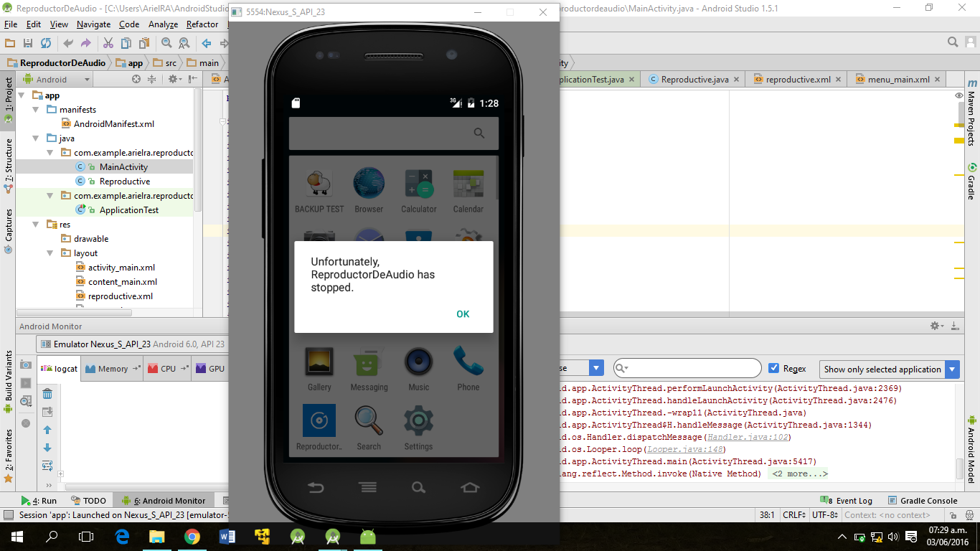This screenshot has width=980, height=551.
Task: Click the Replace magnifier icon
Action: (184, 43)
